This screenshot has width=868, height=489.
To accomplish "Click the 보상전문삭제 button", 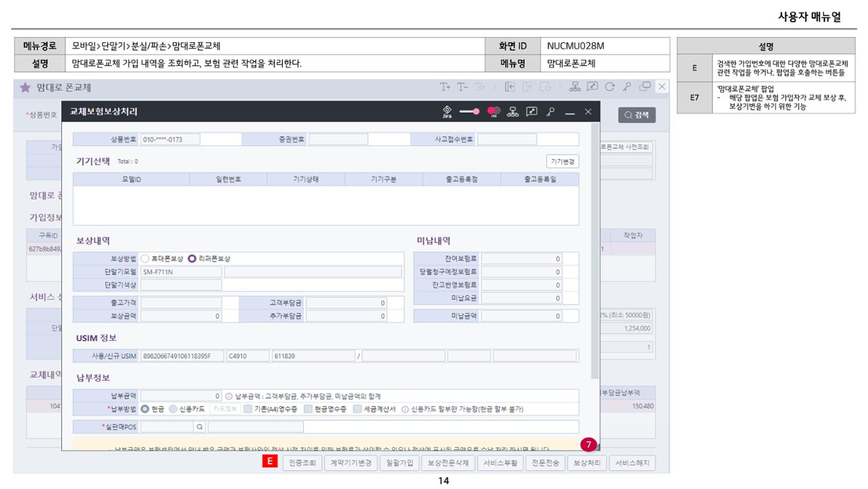I will [448, 463].
